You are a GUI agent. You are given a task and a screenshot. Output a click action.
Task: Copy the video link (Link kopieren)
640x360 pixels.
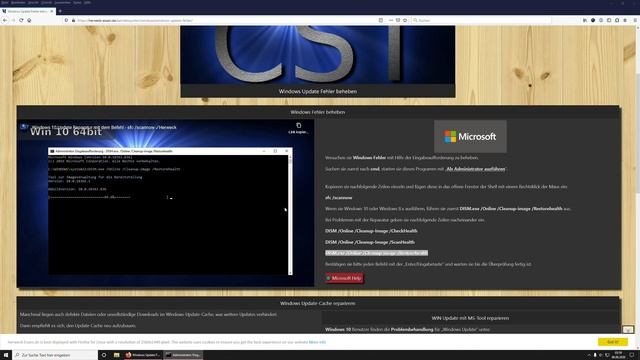pos(298,128)
